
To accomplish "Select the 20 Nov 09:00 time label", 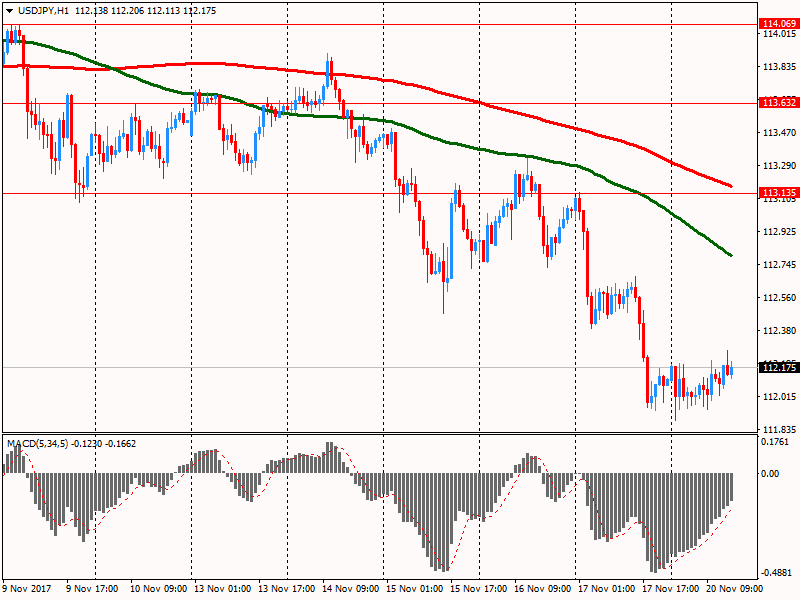I will point(735,589).
